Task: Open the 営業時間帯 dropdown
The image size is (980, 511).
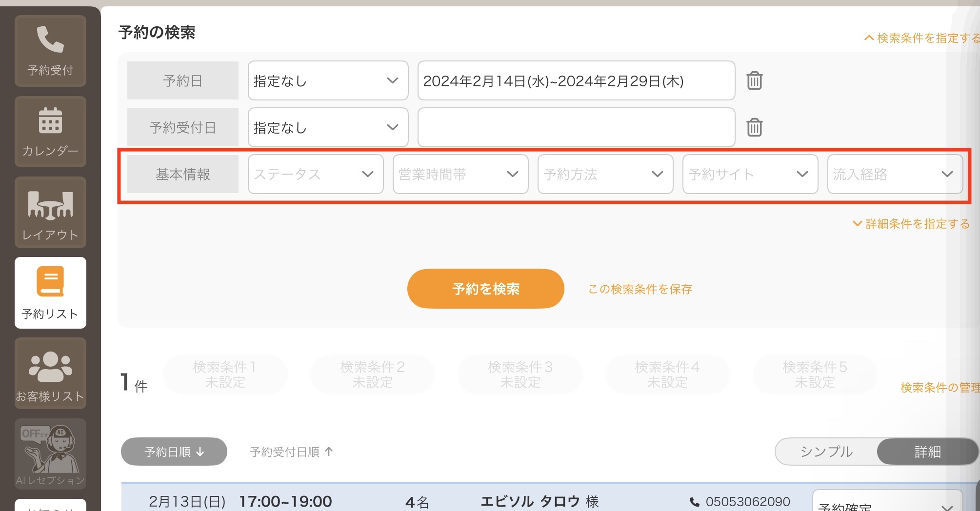Action: 460,174
